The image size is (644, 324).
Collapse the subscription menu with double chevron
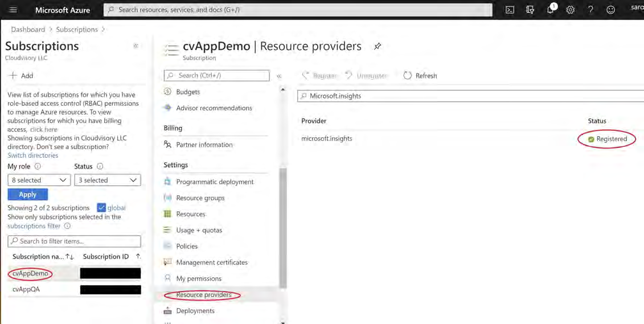tap(279, 76)
